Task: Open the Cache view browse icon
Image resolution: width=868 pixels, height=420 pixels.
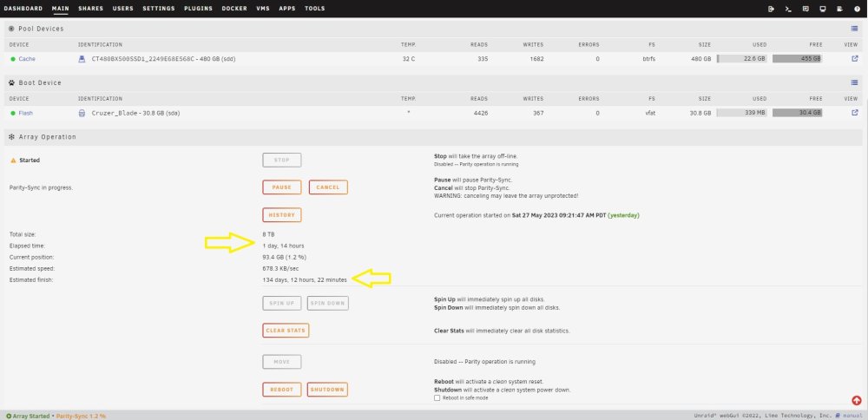Action: (855, 59)
